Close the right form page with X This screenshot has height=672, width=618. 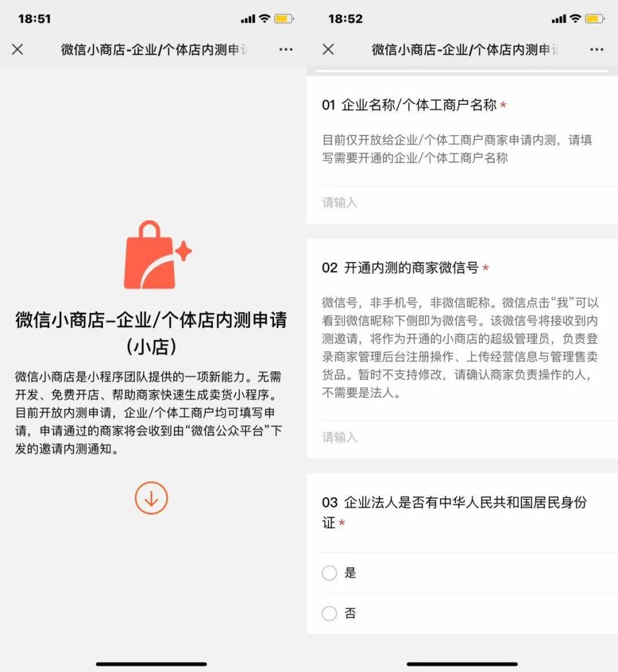tap(328, 49)
